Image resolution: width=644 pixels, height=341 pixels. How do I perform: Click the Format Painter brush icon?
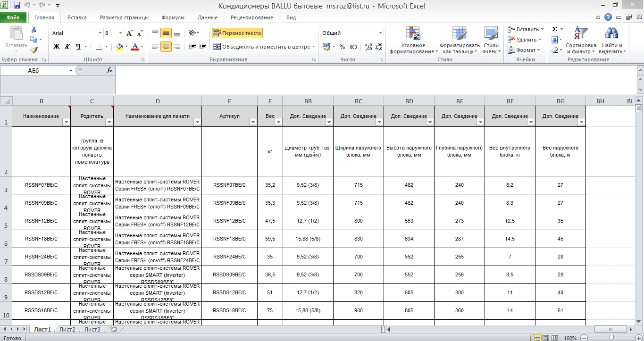coord(34,50)
